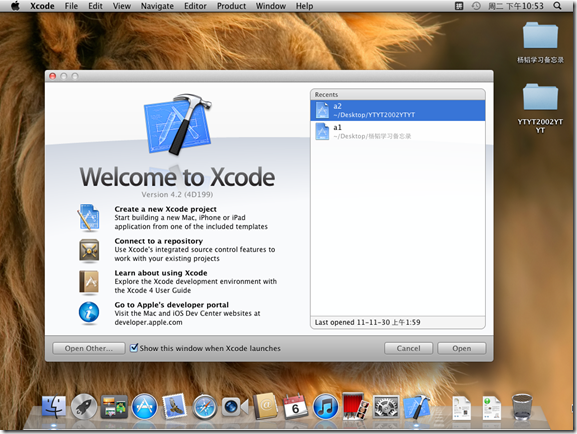Open Photo Booth in the Dock

[355, 406]
